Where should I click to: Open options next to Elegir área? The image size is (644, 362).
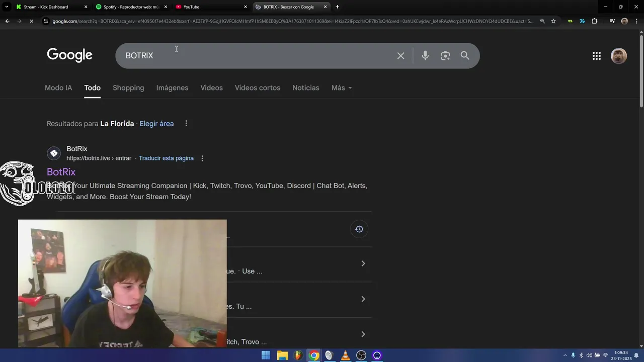pyautogui.click(x=186, y=124)
